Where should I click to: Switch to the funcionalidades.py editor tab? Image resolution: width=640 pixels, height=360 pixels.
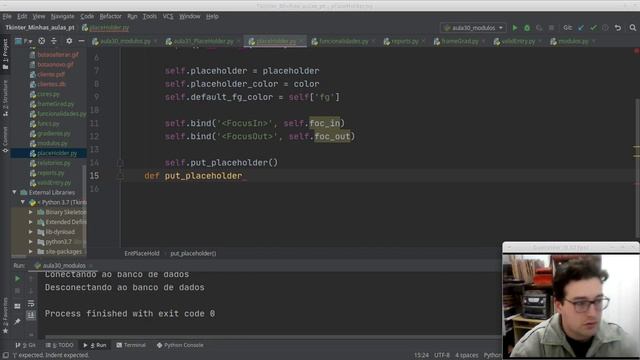click(x=343, y=41)
